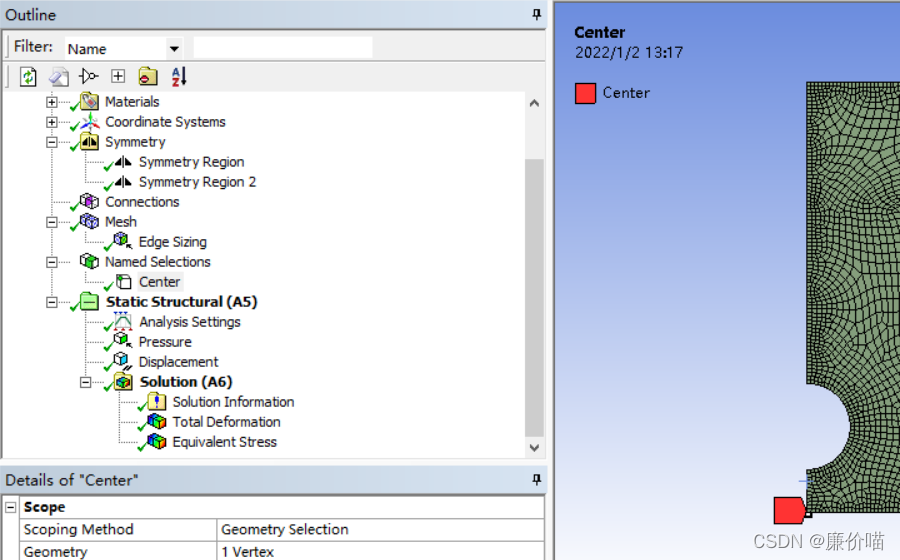Click the Symmetry Region 2 icon
The width and height of the screenshot is (900, 560).
[123, 182]
